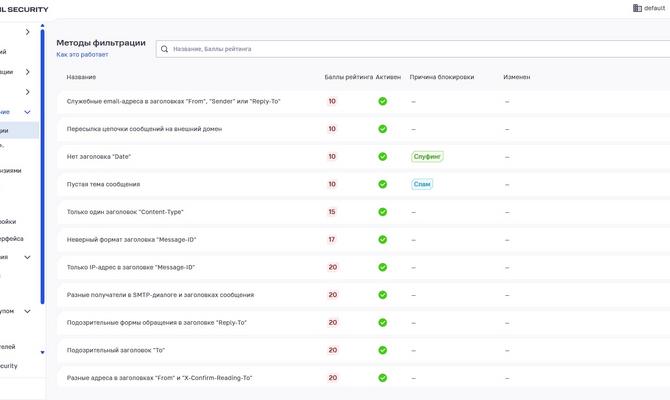The height and width of the screenshot is (400, 670).
Task: Click active checkmark for "Пустая тема сообщения"
Action: (x=382, y=184)
